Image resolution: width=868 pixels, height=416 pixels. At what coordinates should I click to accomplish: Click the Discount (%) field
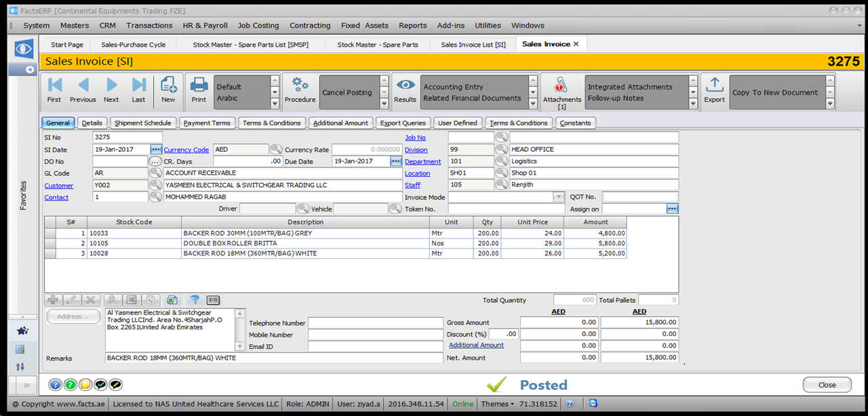(x=503, y=334)
